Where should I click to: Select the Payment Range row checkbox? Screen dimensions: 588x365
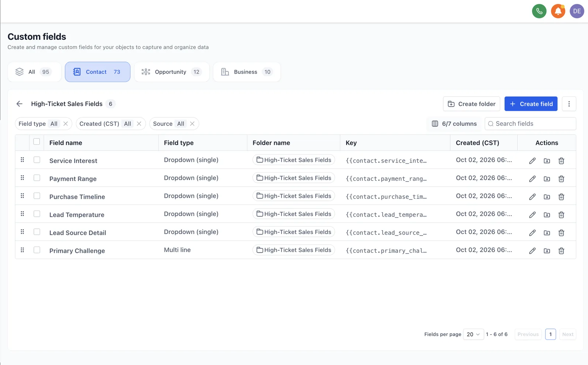pyautogui.click(x=37, y=178)
